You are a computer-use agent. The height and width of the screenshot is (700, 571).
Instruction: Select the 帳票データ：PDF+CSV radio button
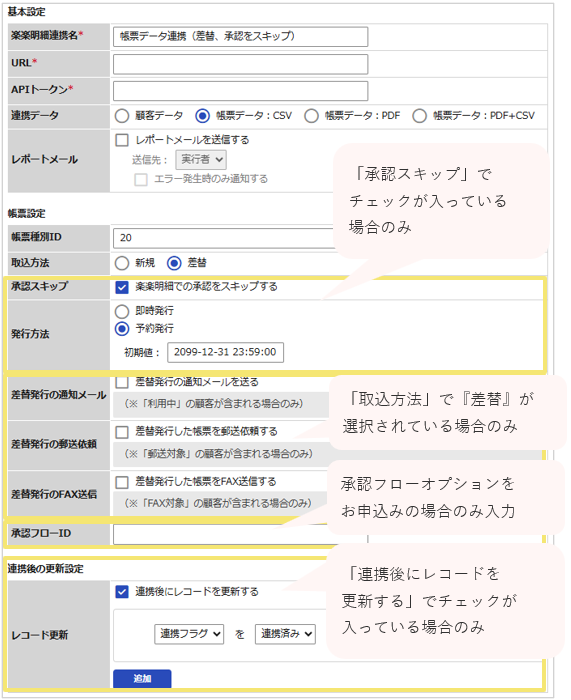419,116
